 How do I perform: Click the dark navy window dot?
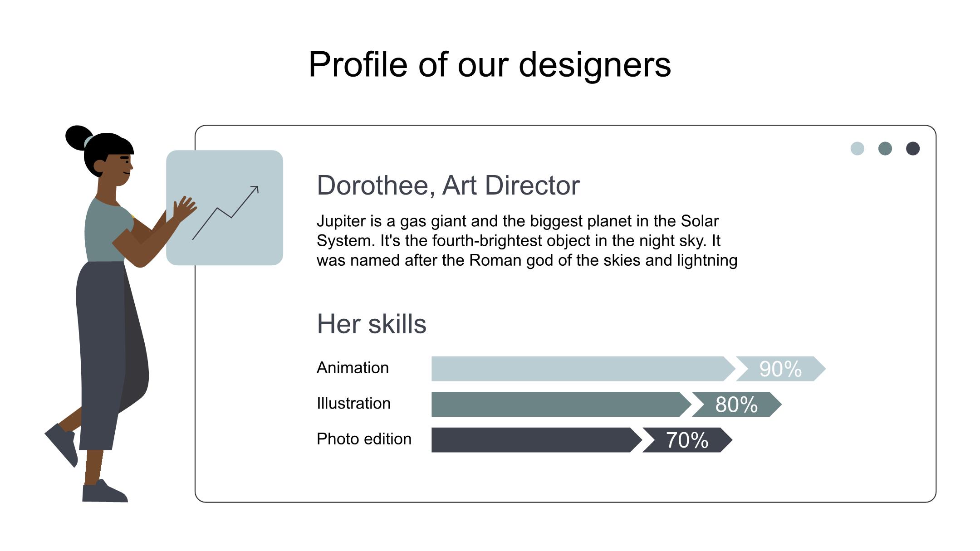click(913, 148)
